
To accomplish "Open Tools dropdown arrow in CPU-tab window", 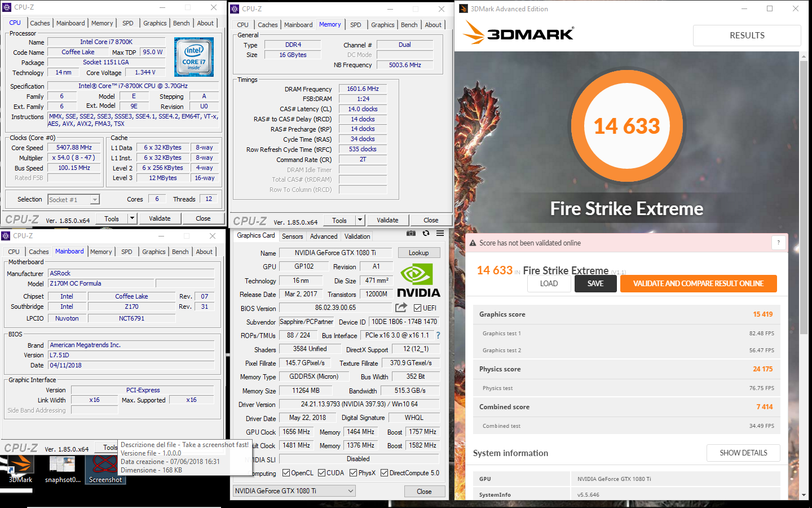I will click(132, 218).
